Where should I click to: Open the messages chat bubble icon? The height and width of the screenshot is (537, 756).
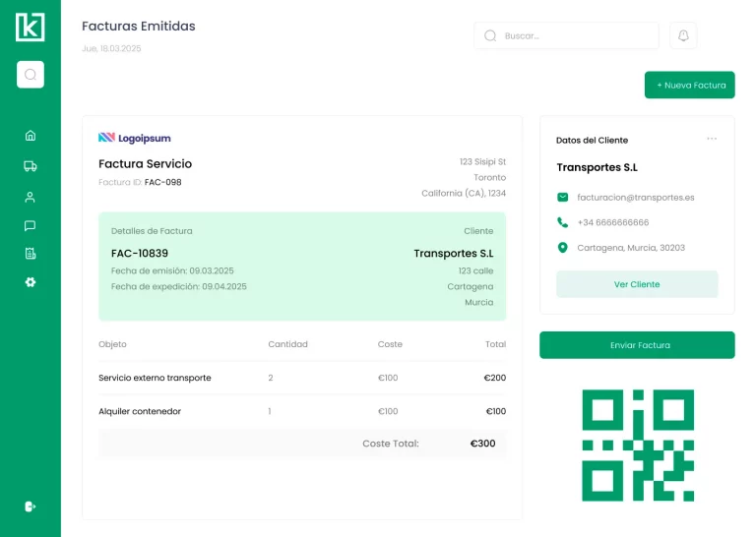(31, 225)
